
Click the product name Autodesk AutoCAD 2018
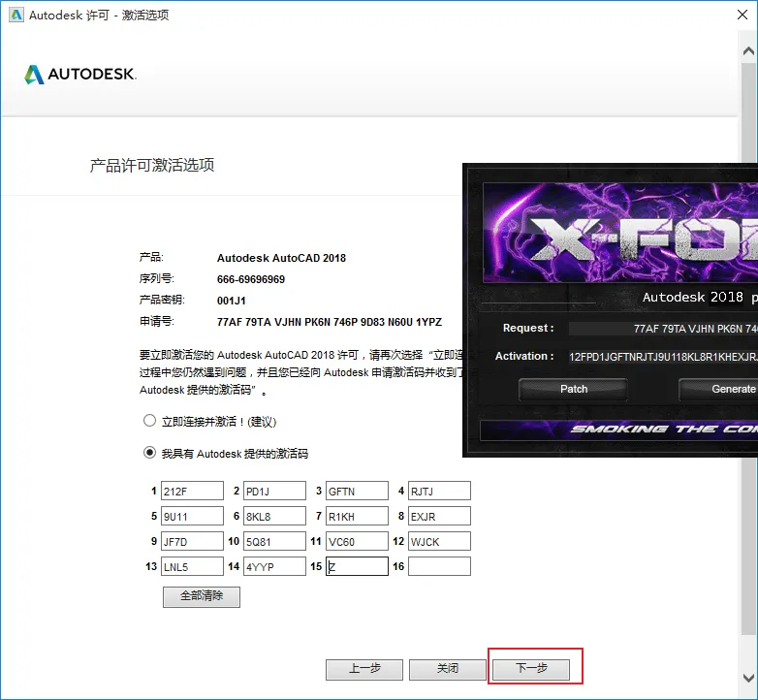281,258
